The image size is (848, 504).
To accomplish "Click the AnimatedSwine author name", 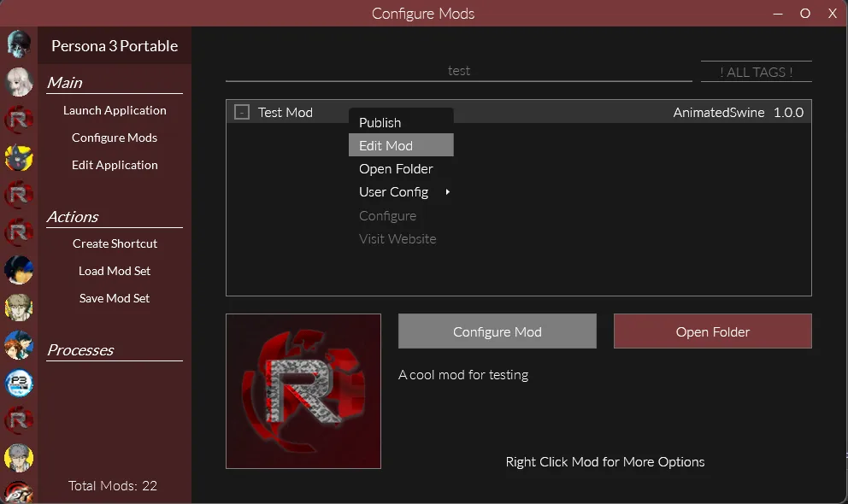I will click(719, 113).
